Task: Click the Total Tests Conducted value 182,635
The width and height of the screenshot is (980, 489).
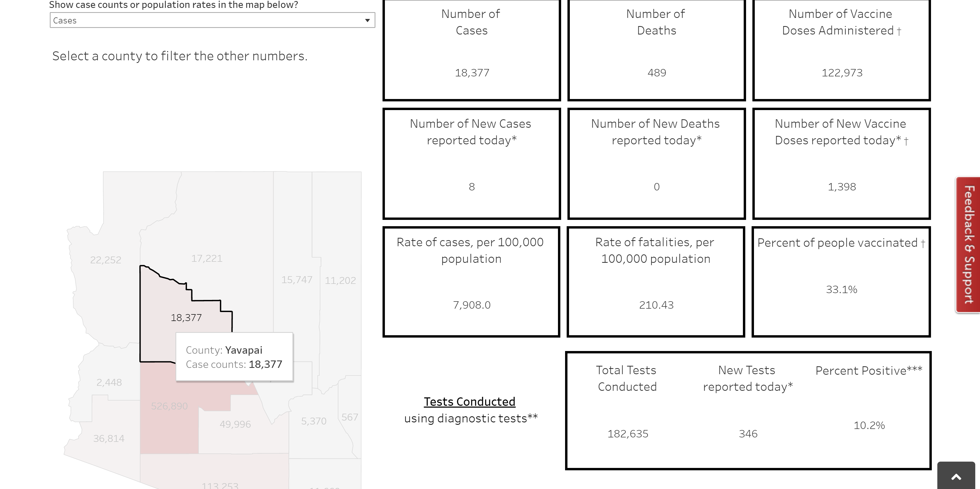Action: click(x=628, y=434)
